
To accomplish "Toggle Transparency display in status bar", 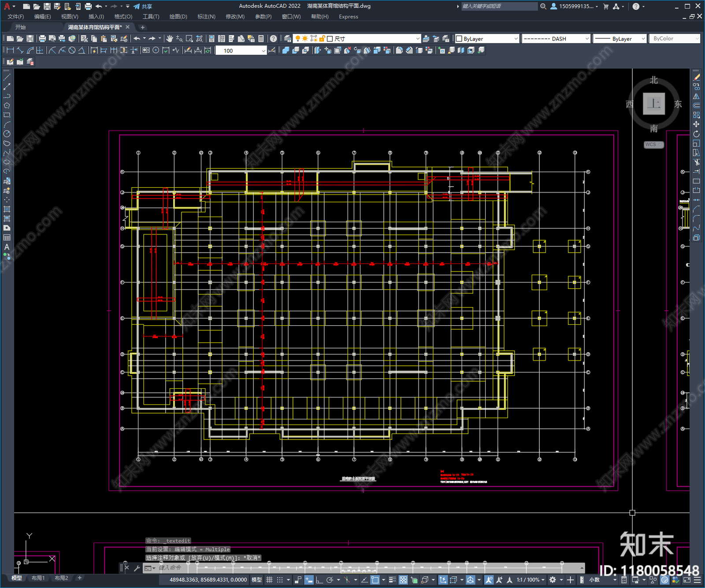I will pos(403,580).
